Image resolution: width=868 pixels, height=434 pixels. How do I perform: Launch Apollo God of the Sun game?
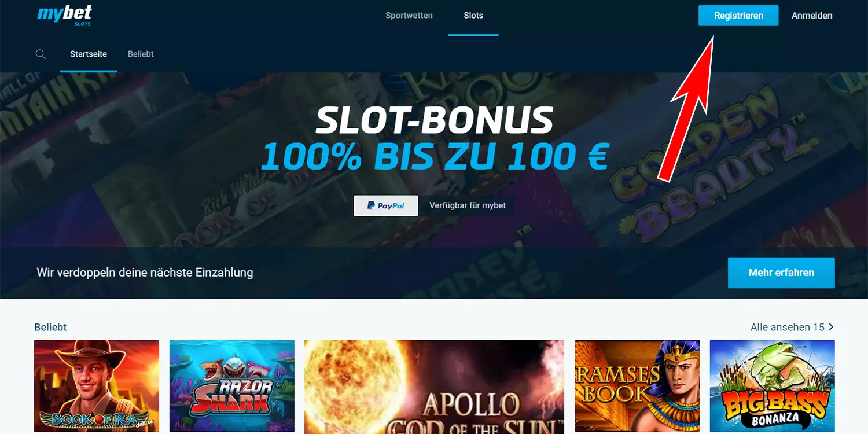434,387
